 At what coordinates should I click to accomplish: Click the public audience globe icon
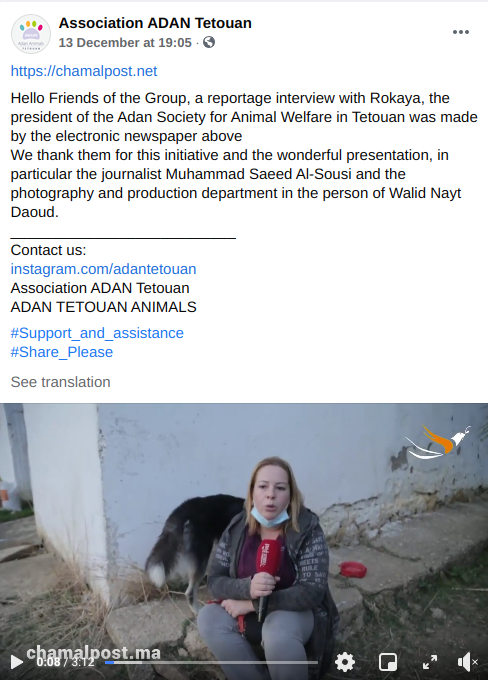[209, 42]
